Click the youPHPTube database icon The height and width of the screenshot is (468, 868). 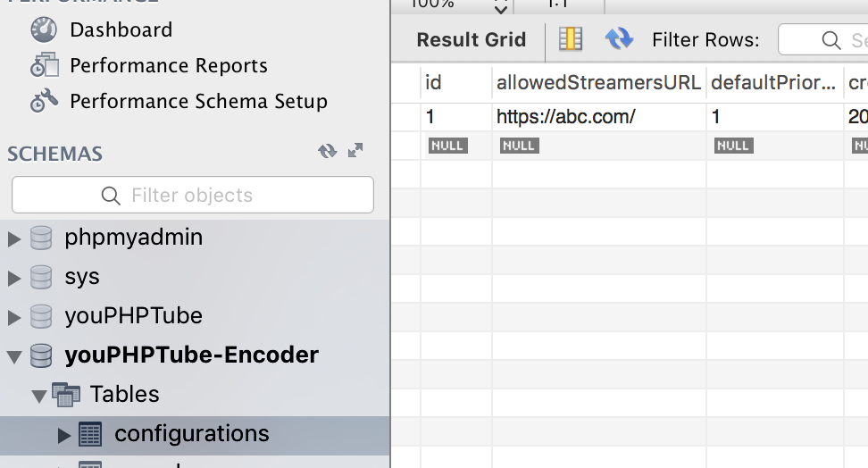[41, 316]
